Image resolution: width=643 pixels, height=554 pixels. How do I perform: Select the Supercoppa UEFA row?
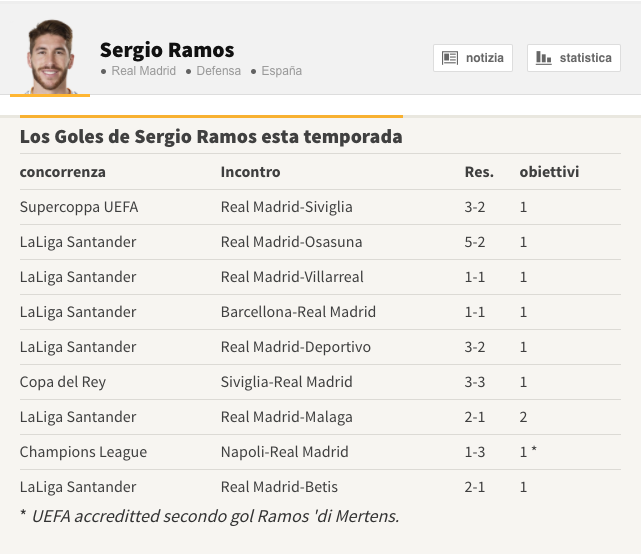[x=320, y=207]
